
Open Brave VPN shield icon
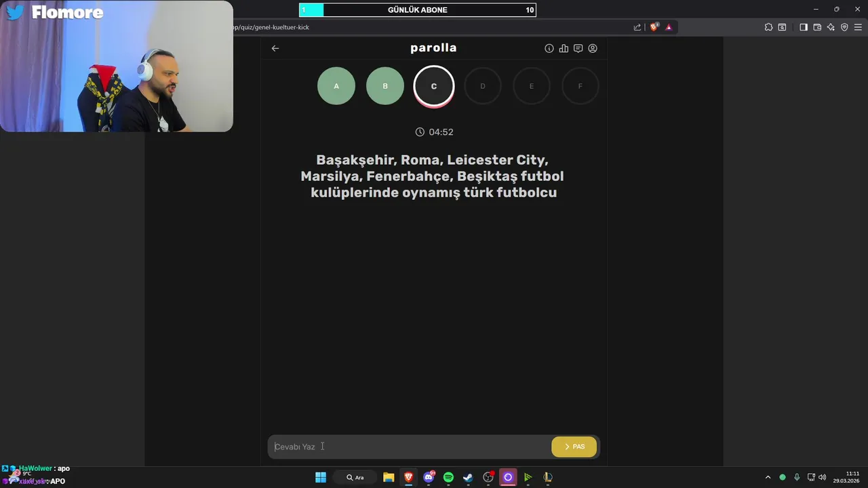pos(844,27)
